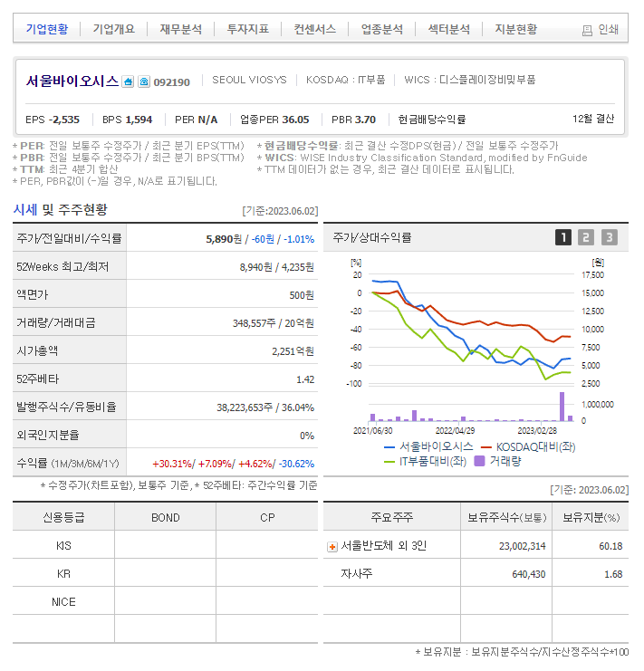Click the green IT부품대비(좌) legend line

[389, 461]
